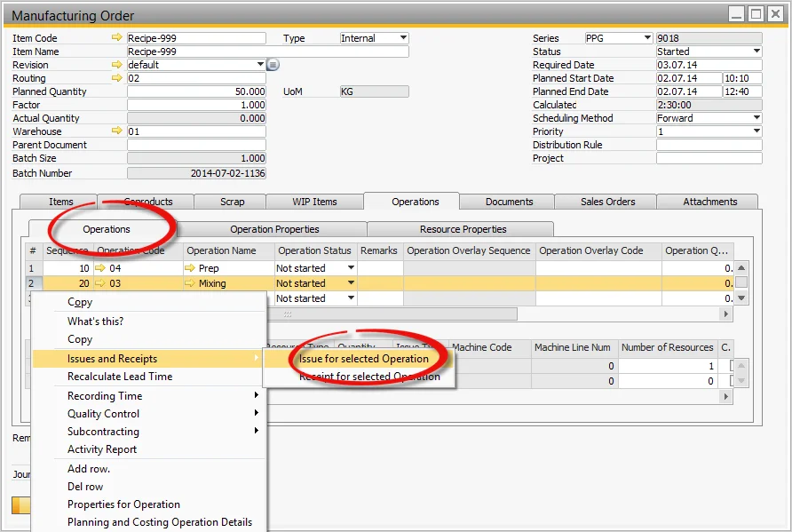792x532 pixels.
Task: Open the Recipe-999 Item Code link arrow
Action: click(x=120, y=37)
